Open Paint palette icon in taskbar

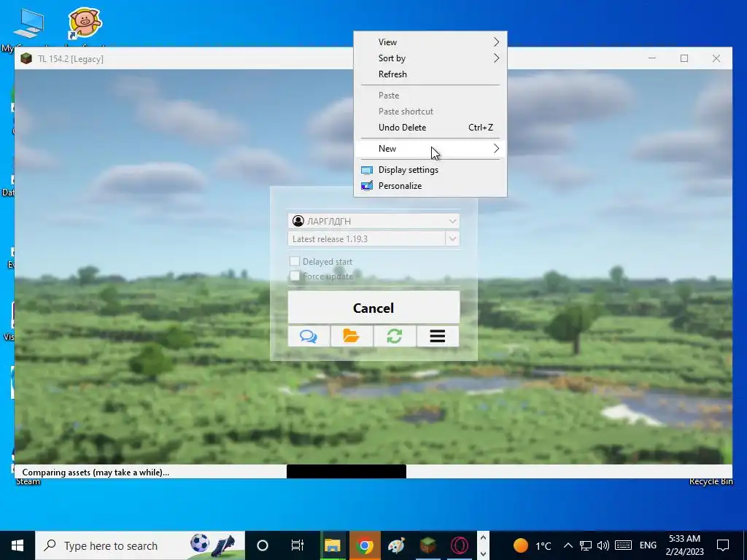[x=396, y=545]
